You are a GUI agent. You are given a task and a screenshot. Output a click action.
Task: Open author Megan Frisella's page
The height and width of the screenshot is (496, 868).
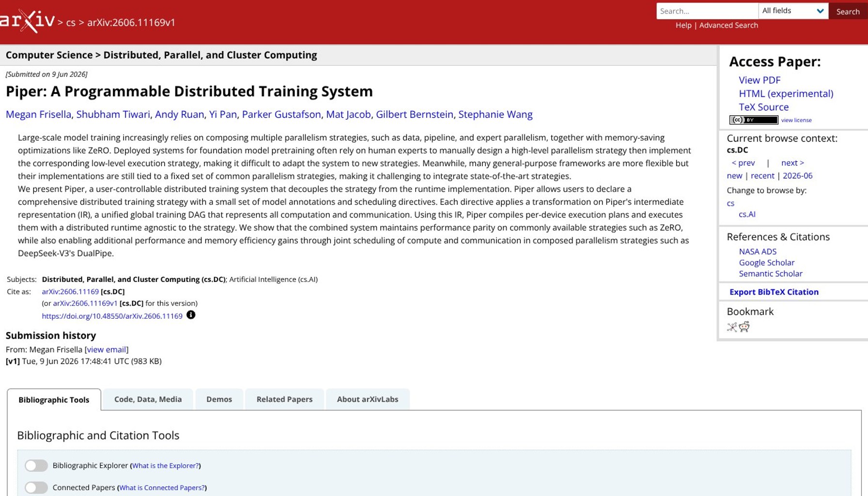[x=39, y=114]
